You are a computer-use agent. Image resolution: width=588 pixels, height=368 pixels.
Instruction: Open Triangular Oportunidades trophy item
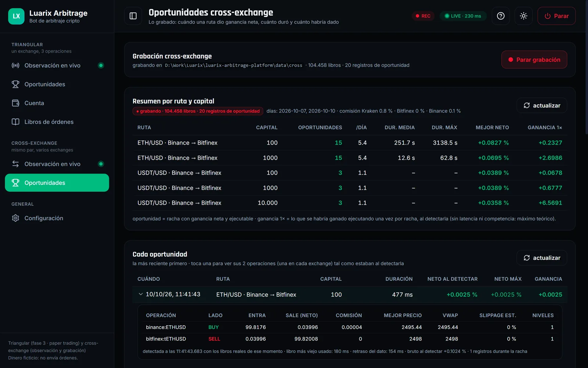point(57,84)
